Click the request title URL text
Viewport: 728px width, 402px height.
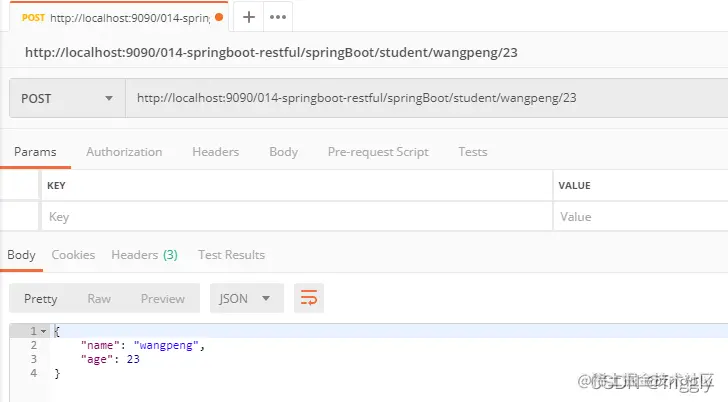pyautogui.click(x=271, y=52)
